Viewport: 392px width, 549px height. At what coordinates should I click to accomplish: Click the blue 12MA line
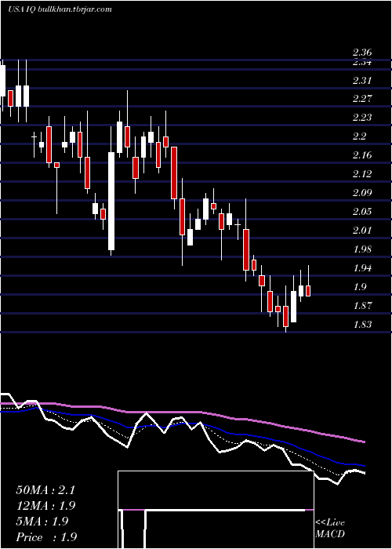click(182, 424)
